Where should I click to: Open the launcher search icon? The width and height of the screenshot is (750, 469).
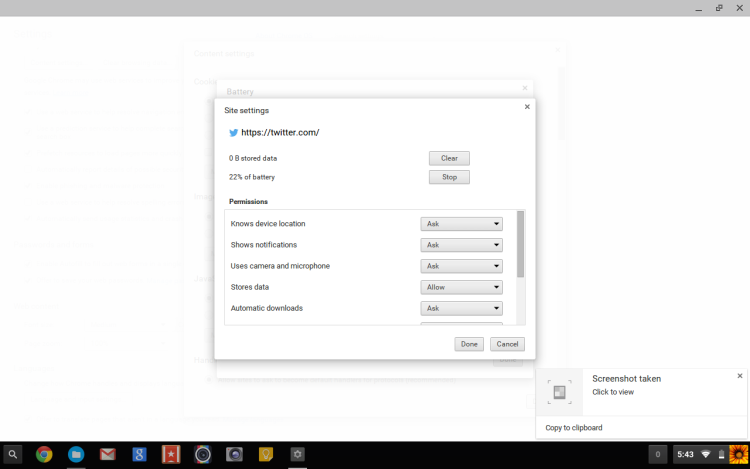tap(13, 455)
